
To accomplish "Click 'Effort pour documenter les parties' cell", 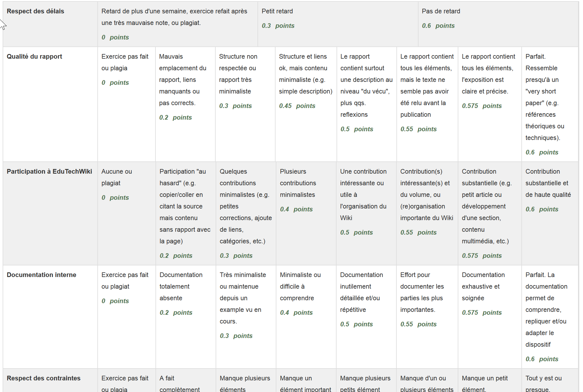I will tap(427, 317).
